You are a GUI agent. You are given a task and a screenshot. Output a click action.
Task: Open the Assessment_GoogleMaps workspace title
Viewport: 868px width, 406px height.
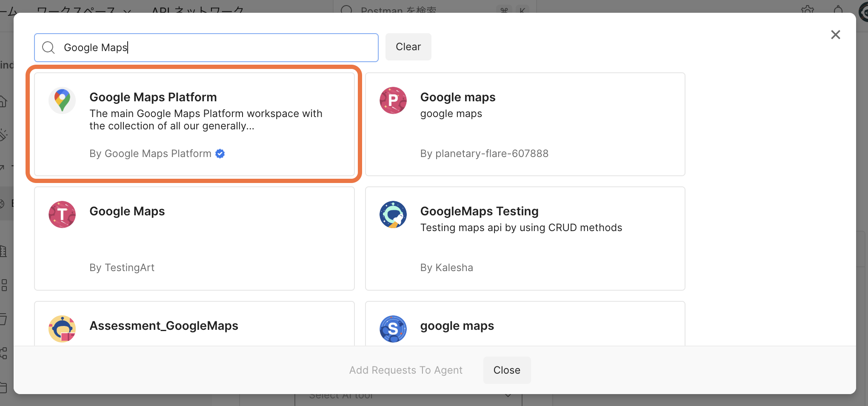click(164, 326)
